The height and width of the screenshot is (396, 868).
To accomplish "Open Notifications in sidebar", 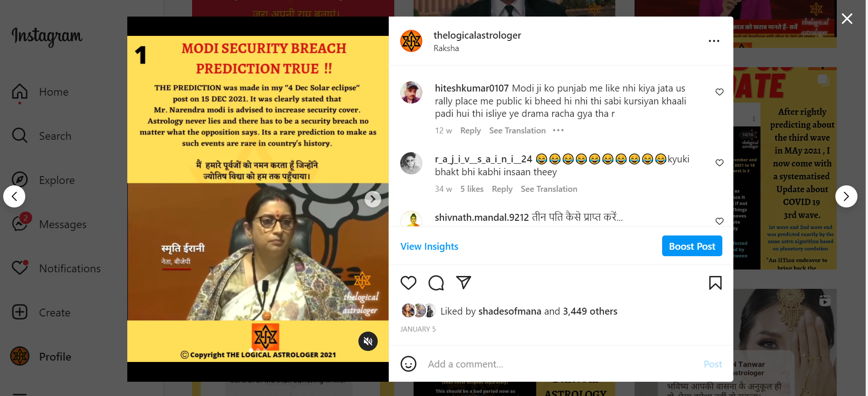I will pyautogui.click(x=56, y=268).
